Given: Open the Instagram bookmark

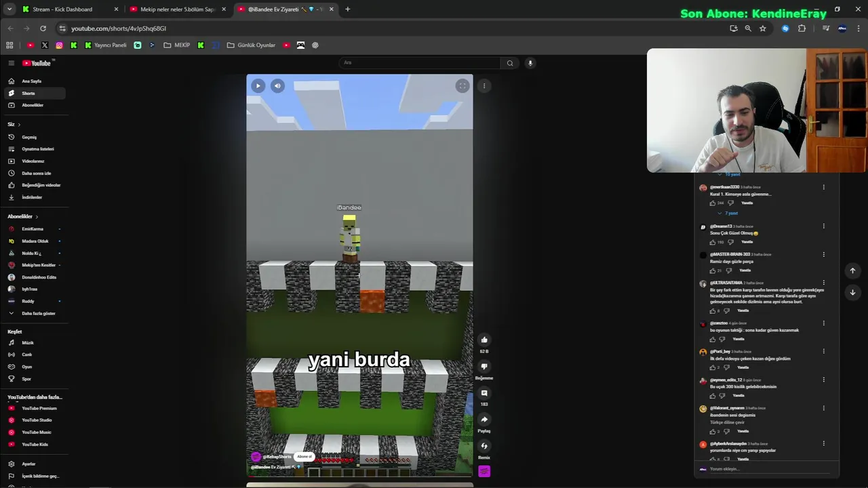Looking at the screenshot, I should tap(59, 45).
